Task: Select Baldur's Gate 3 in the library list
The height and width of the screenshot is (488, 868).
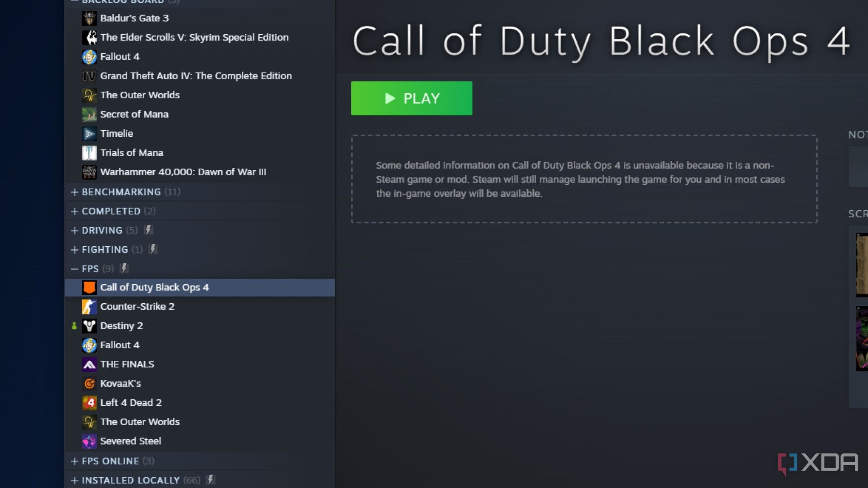Action: coord(200,18)
